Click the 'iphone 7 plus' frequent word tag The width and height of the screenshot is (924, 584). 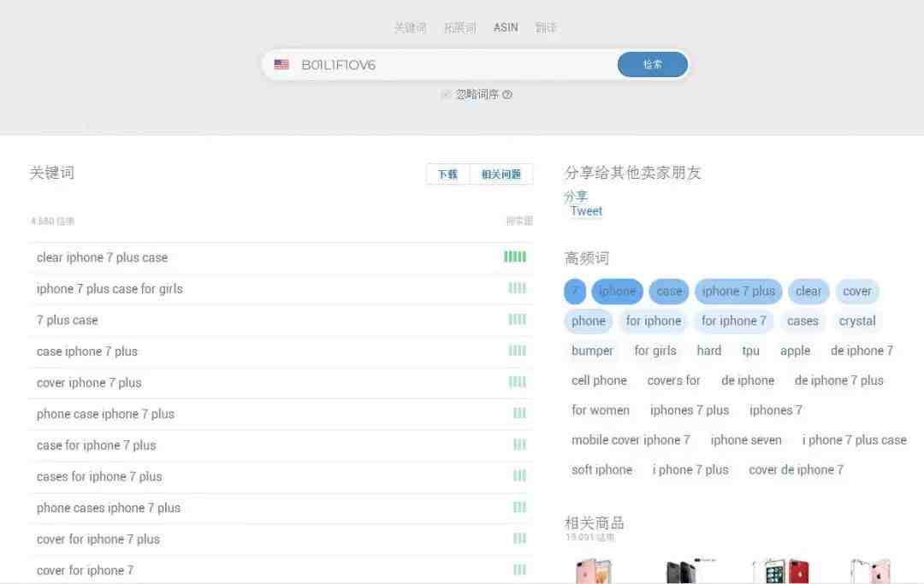[738, 292]
